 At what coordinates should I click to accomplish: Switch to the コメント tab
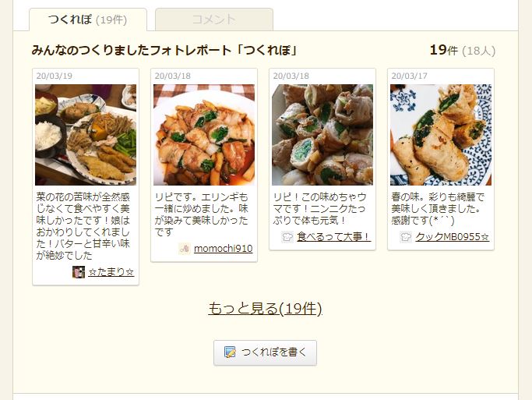(213, 19)
